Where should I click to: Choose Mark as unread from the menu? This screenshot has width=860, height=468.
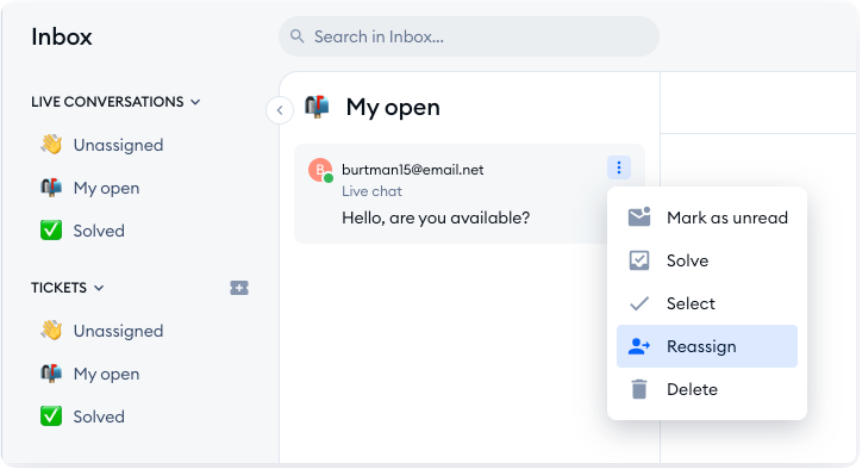727,218
